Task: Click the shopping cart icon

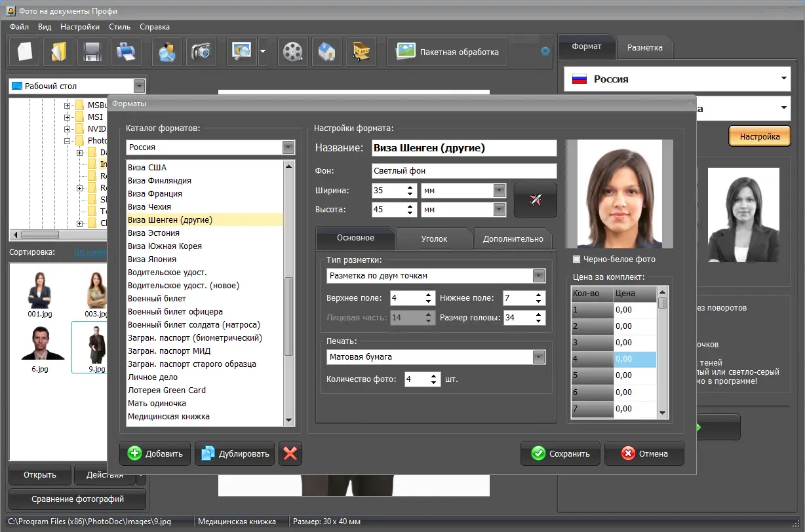Action: pos(361,52)
